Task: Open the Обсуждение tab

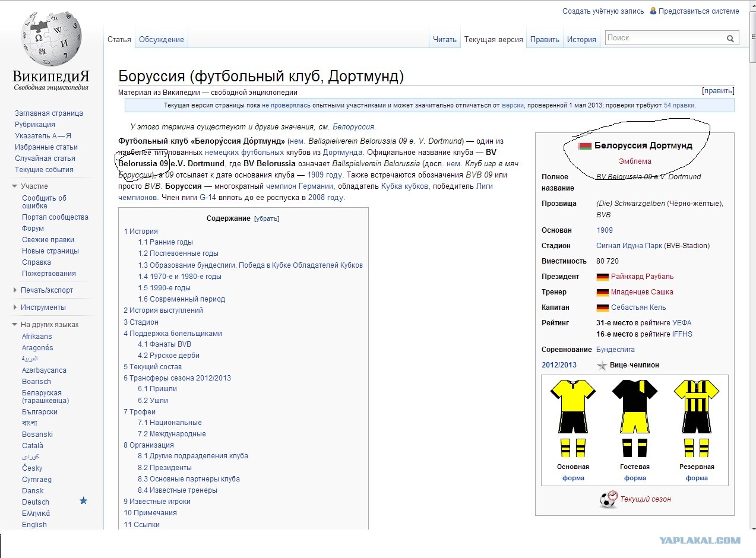Action: tap(162, 40)
